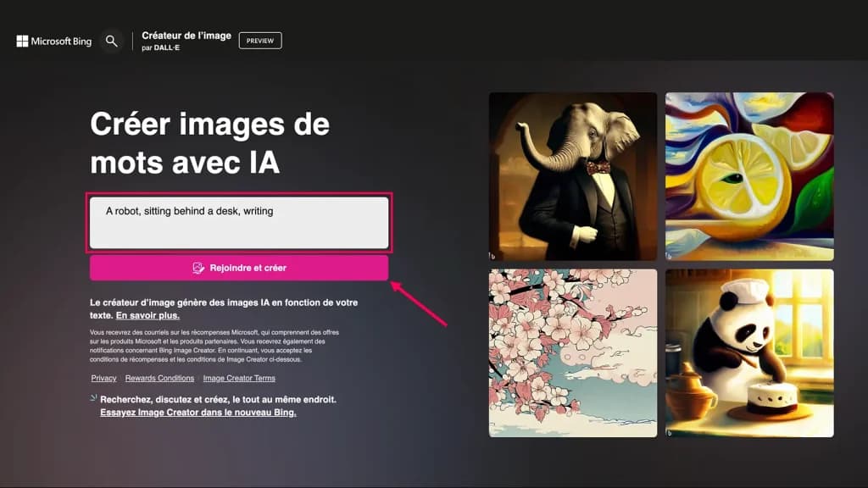Image resolution: width=868 pixels, height=488 pixels.
Task: Click the PREVIEW badge in the header
Action: 259,40
